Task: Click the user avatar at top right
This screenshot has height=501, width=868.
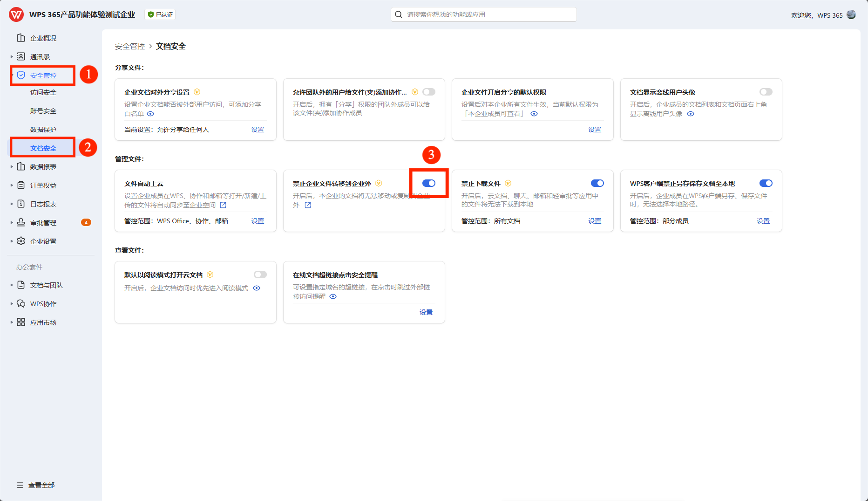Action: [851, 14]
